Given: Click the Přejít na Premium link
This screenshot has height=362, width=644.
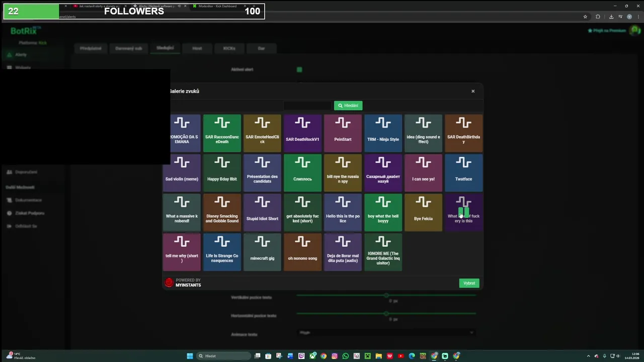Looking at the screenshot, I should point(606,31).
